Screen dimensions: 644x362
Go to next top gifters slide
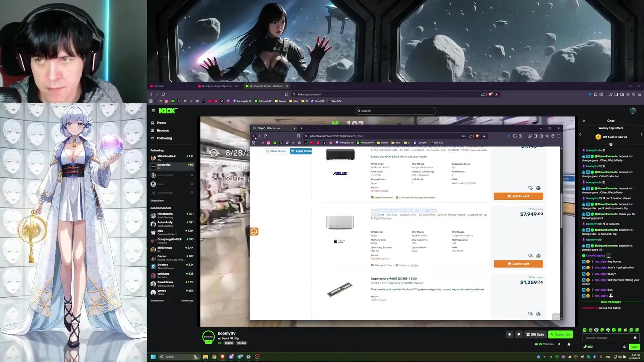point(641,134)
